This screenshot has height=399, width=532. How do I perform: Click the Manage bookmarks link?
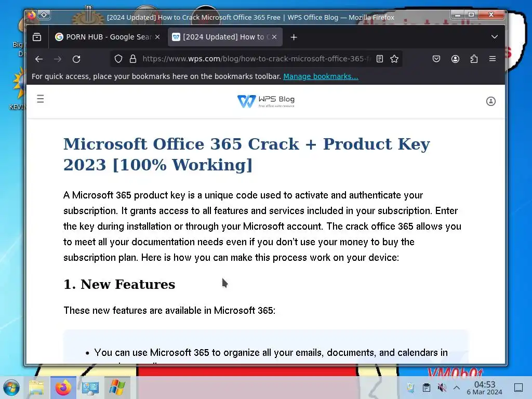(x=321, y=76)
